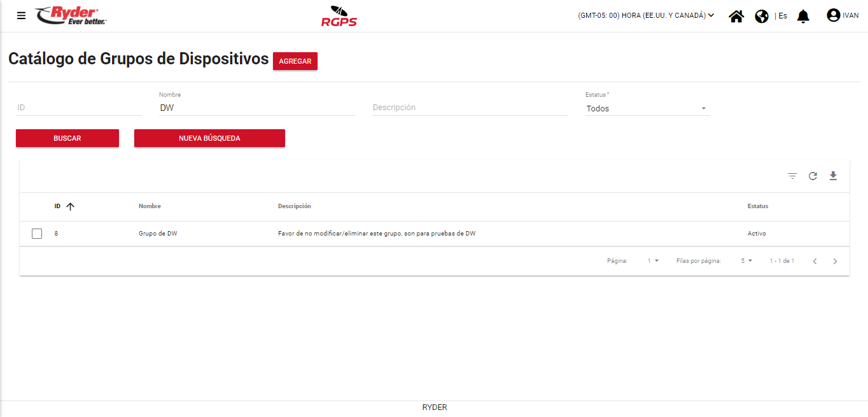Expand the Estatus dropdown showing Todos
The width and height of the screenshot is (868, 417).
[647, 109]
